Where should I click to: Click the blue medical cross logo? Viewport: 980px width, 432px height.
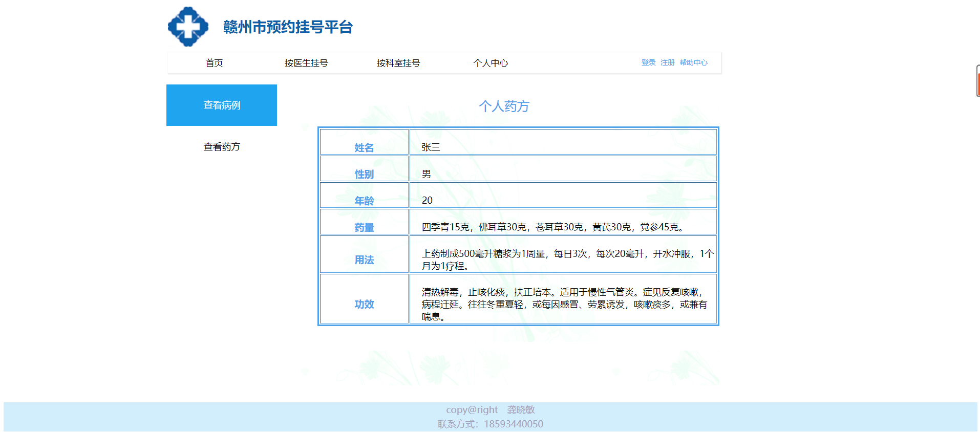[x=188, y=27]
